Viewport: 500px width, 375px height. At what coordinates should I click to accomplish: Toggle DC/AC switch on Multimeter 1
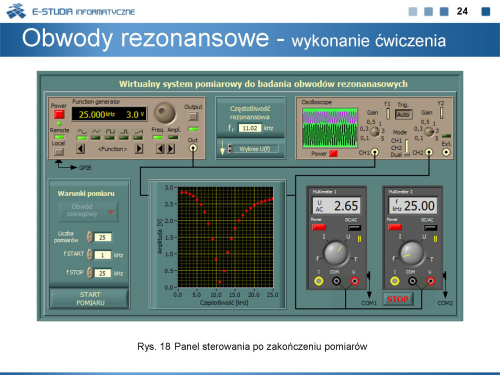coord(354,228)
